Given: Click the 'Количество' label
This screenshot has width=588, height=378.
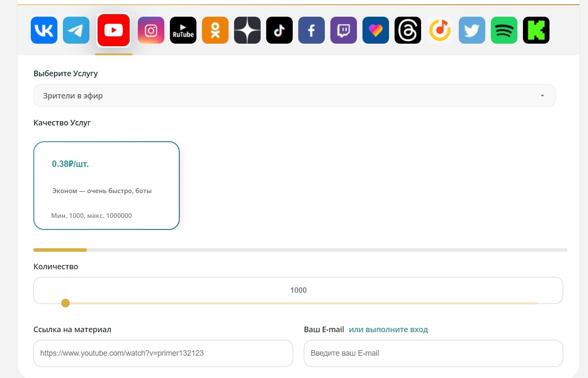Looking at the screenshot, I should 56,267.
